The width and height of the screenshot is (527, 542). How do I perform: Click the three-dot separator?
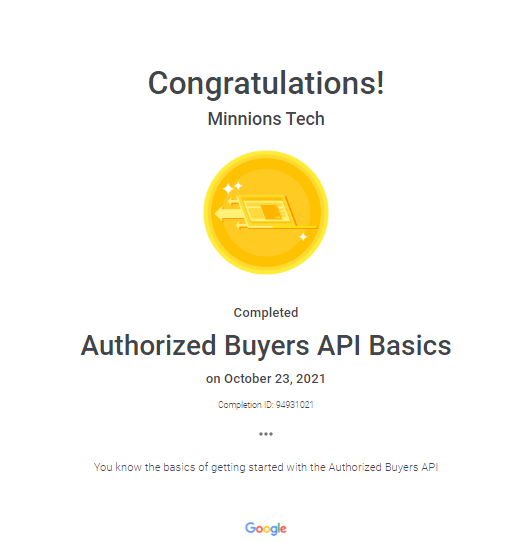(x=266, y=434)
